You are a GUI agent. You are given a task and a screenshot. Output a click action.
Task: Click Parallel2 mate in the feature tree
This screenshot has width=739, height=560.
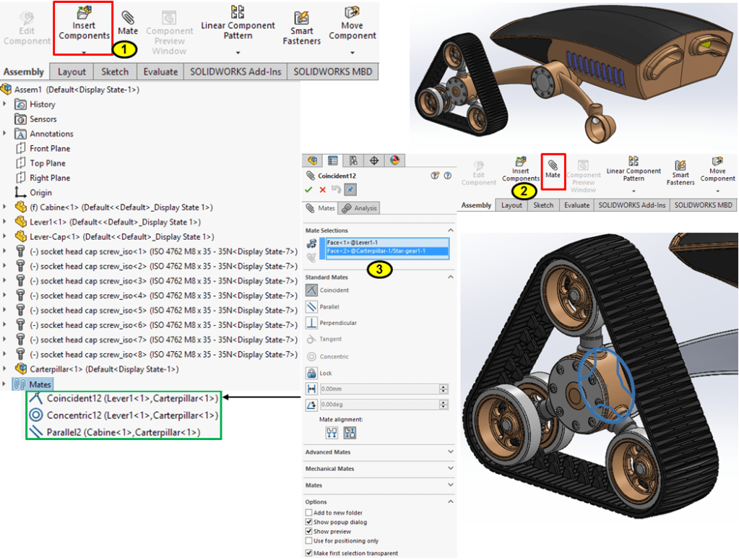coord(123,432)
